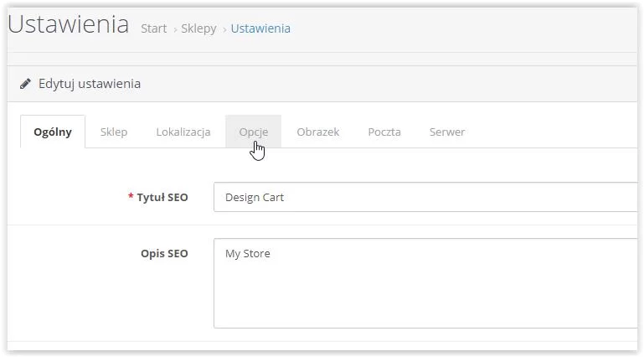This screenshot has height=357, width=644.
Task: Click the pencil icon beside Edytuj ustawienia
Action: [27, 84]
